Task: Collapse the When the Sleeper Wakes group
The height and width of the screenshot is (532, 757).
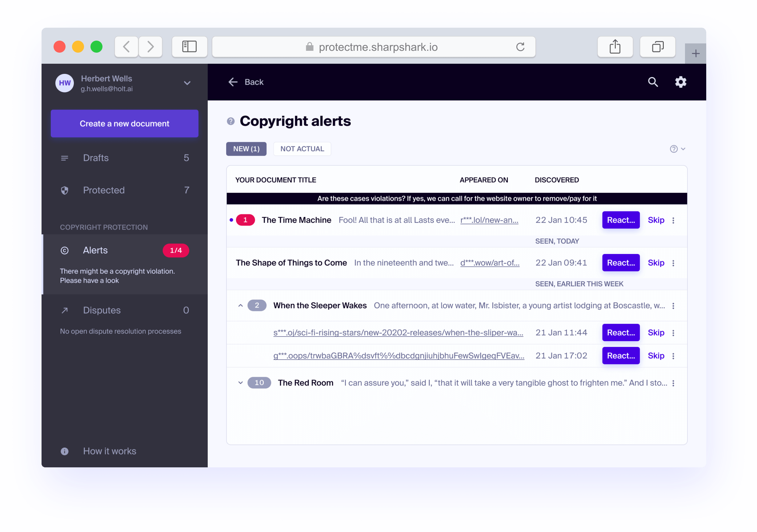Action: 240,306
